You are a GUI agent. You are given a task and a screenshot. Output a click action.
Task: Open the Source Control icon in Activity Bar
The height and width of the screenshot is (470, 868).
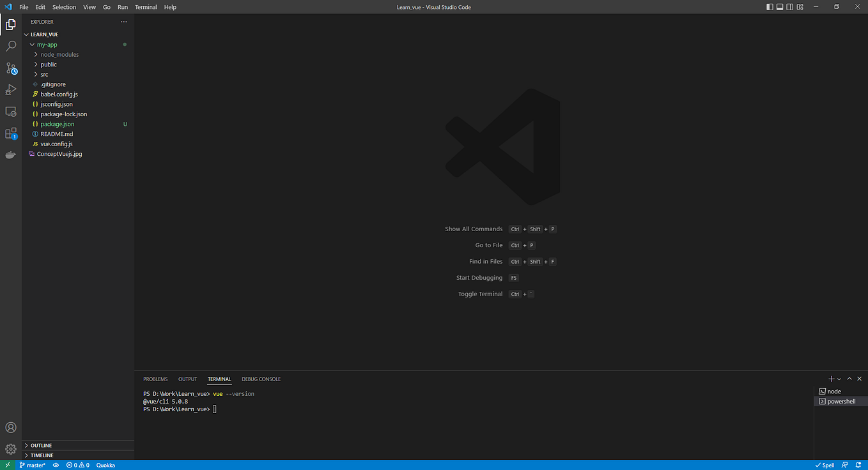pos(10,68)
